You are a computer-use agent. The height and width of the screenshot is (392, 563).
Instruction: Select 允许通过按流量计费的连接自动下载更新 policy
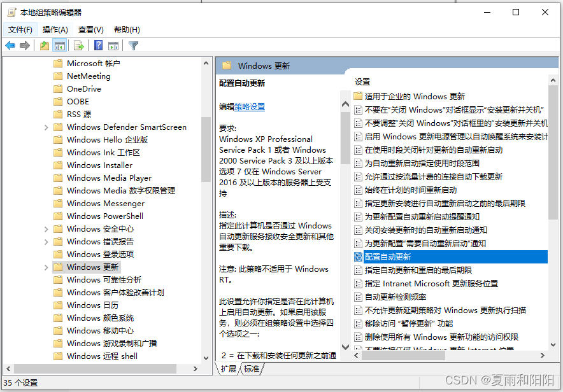(434, 176)
